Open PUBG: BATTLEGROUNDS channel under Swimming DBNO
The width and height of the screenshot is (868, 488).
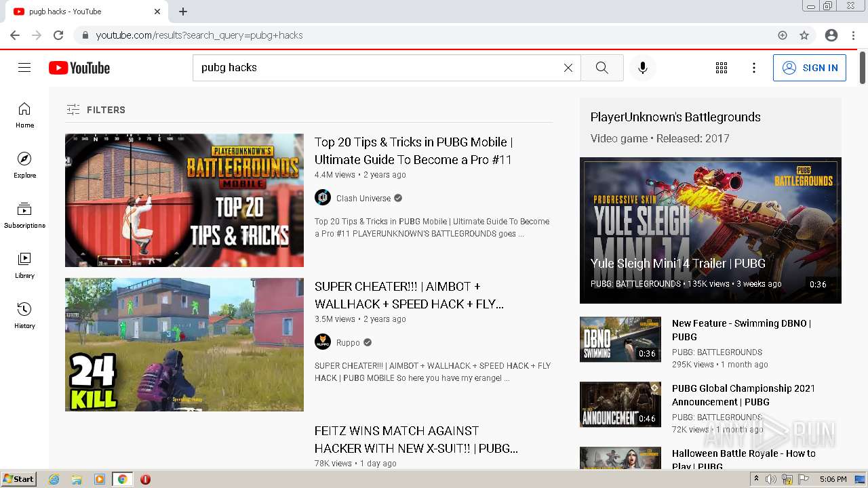point(717,352)
